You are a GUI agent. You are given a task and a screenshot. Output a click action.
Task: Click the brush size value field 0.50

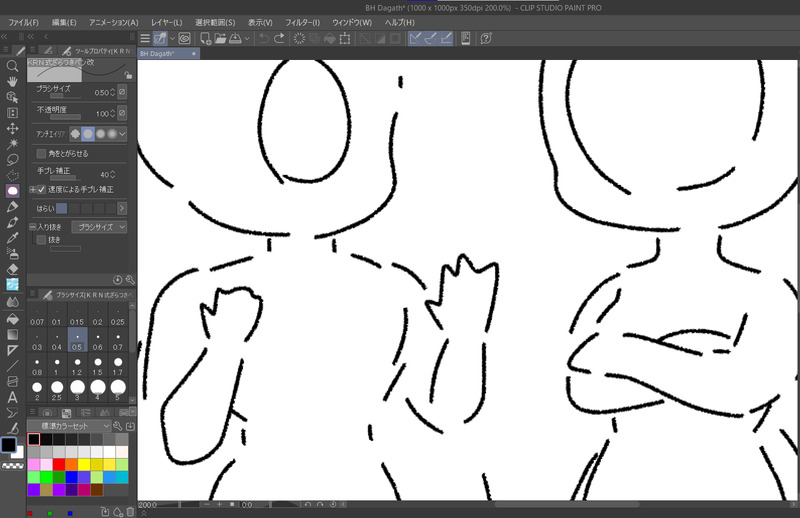(102, 92)
